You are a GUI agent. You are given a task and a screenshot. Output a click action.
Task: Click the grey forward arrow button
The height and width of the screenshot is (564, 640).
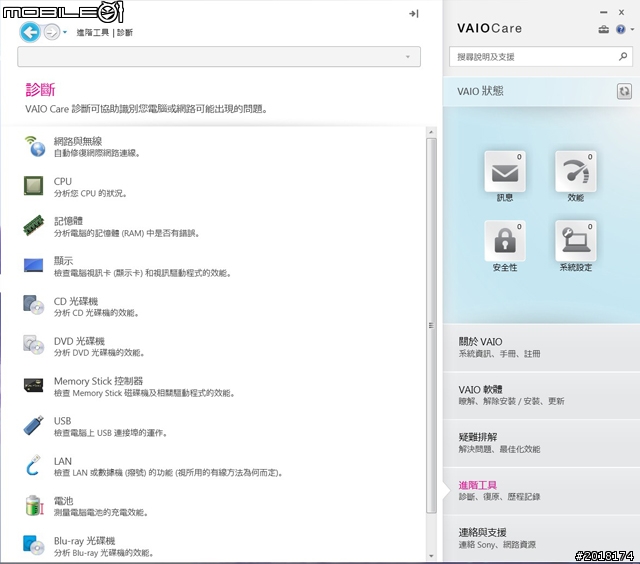pyautogui.click(x=51, y=32)
